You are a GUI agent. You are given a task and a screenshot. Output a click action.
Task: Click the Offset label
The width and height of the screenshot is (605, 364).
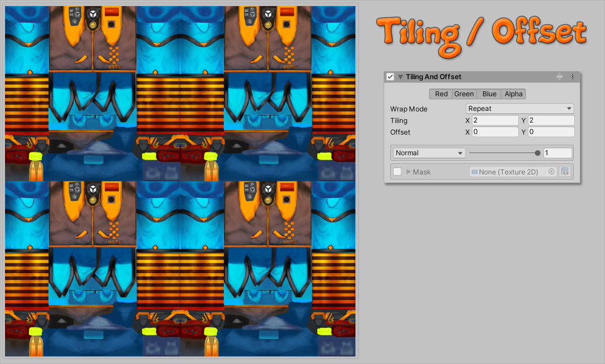point(400,132)
